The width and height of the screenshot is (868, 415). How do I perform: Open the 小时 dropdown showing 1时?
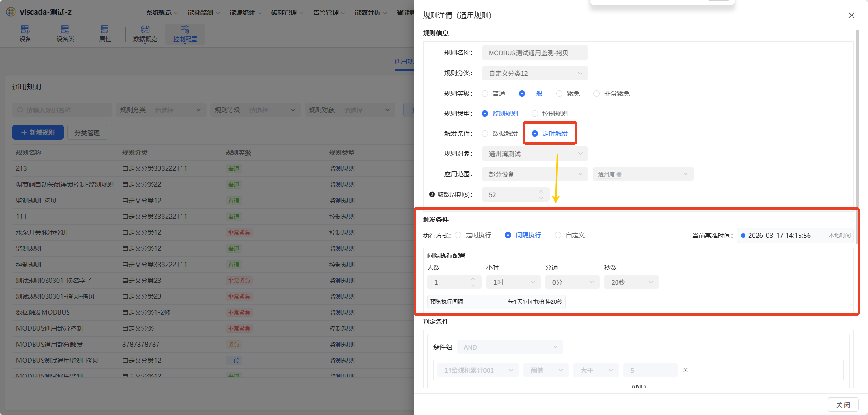[513, 282]
